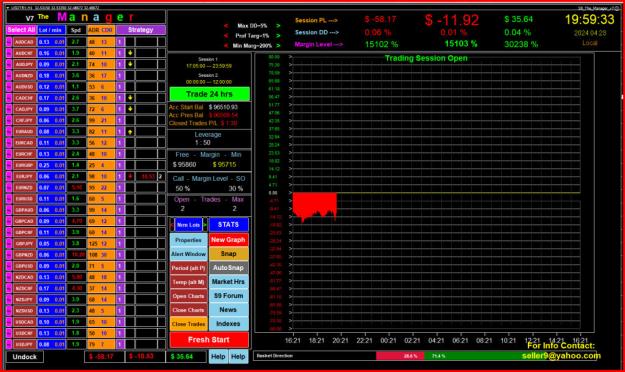Click the Undock button
The height and width of the screenshot is (372, 625).
pyautogui.click(x=25, y=357)
